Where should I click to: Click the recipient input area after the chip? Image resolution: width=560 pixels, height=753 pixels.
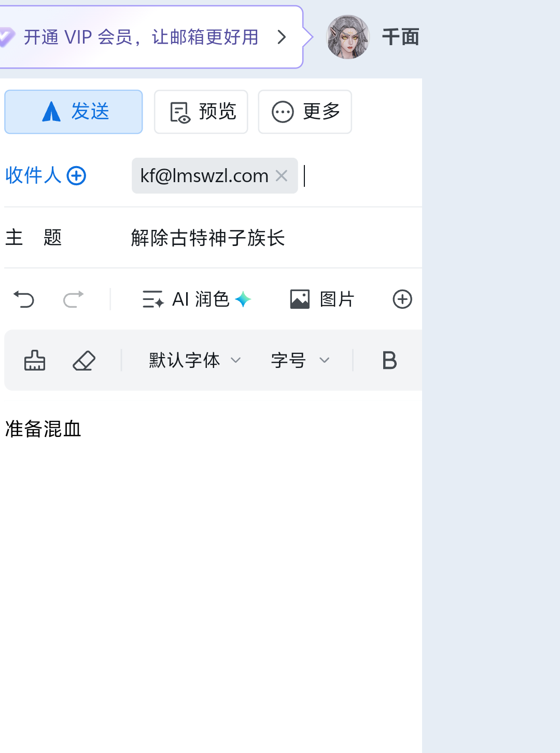tap(362, 176)
